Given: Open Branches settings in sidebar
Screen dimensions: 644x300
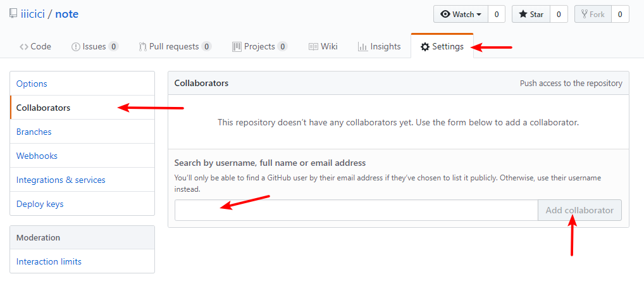Looking at the screenshot, I should (x=34, y=132).
